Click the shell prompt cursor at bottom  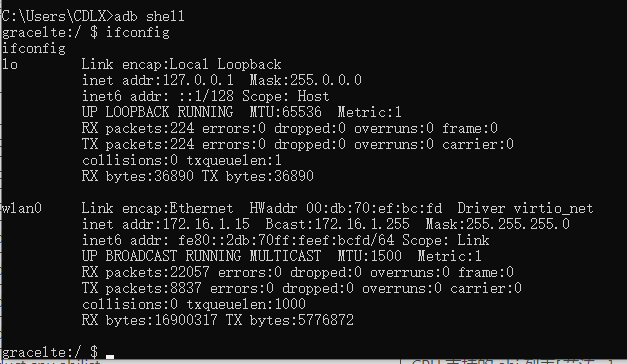click(110, 356)
